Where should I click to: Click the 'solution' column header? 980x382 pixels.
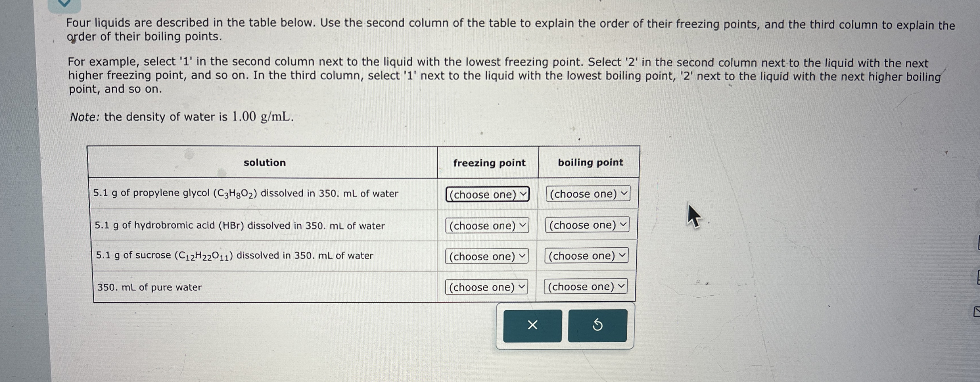265,163
